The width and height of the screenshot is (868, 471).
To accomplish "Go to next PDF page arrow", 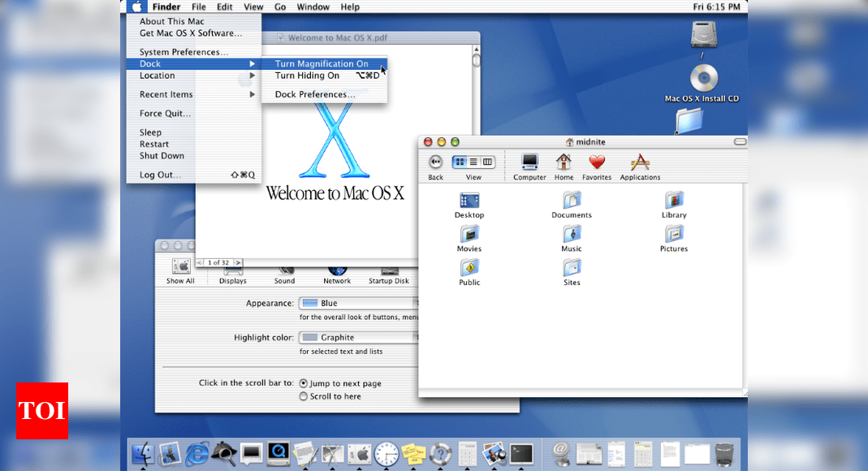I will tap(238, 263).
